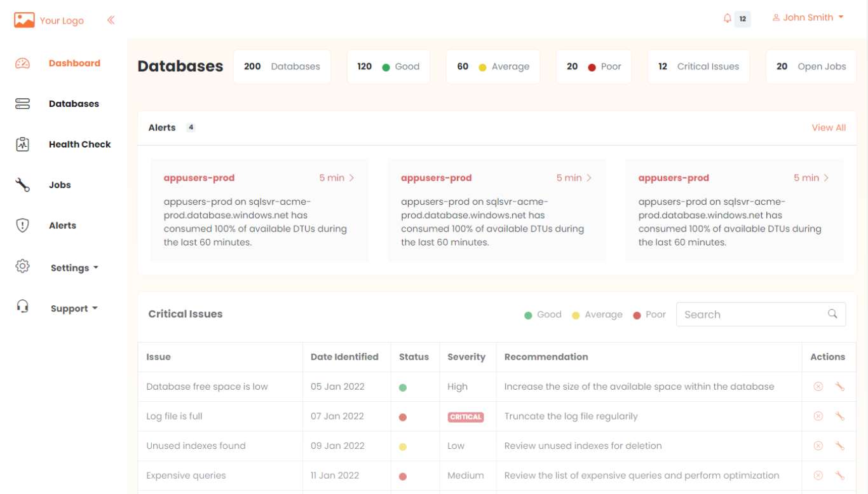Click the Databases stack icon in sidebar
The height and width of the screenshot is (494, 868).
click(23, 104)
